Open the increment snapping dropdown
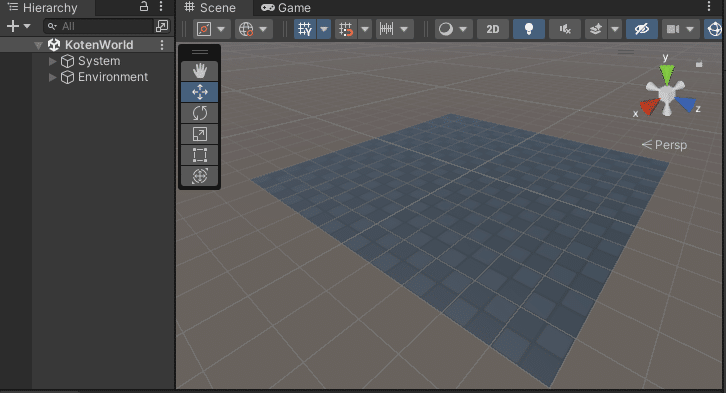726x393 pixels. [x=404, y=29]
